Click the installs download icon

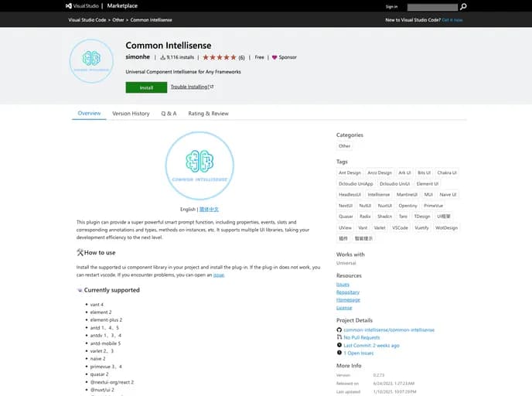point(162,57)
